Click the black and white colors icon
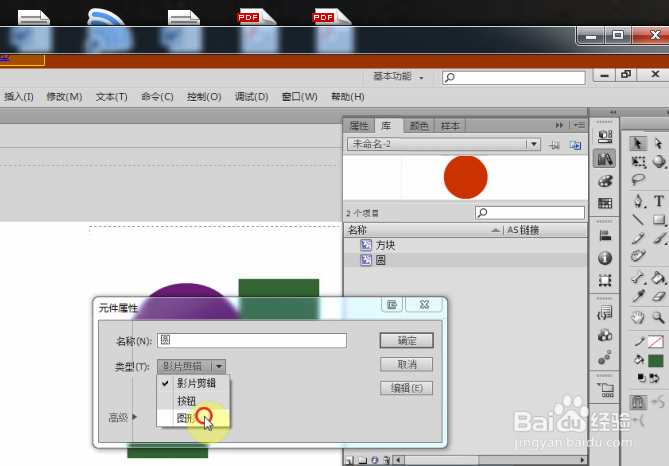 [641, 378]
